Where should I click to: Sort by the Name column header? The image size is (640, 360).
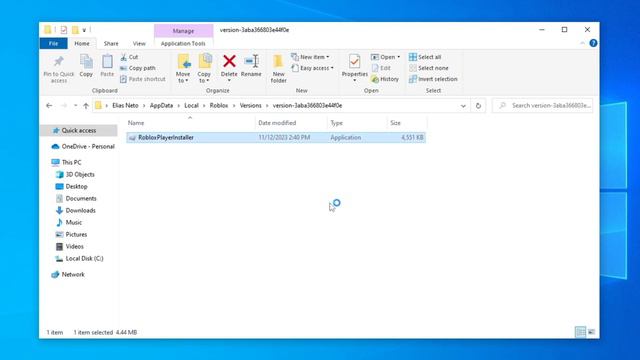click(x=190, y=123)
